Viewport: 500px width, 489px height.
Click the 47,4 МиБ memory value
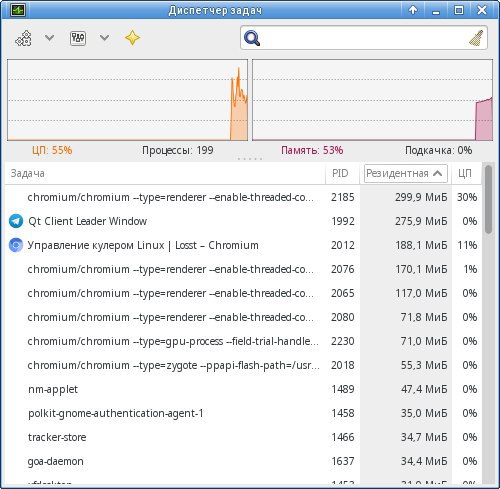424,389
